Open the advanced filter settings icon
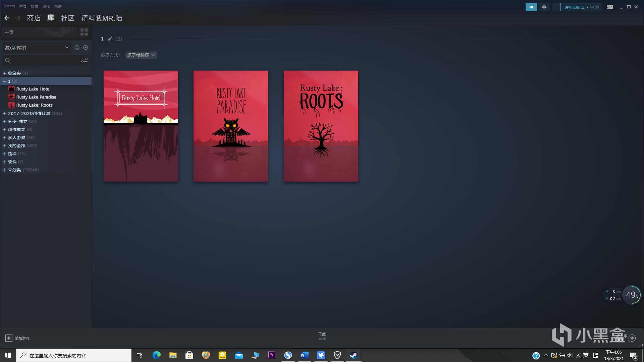 (x=84, y=60)
